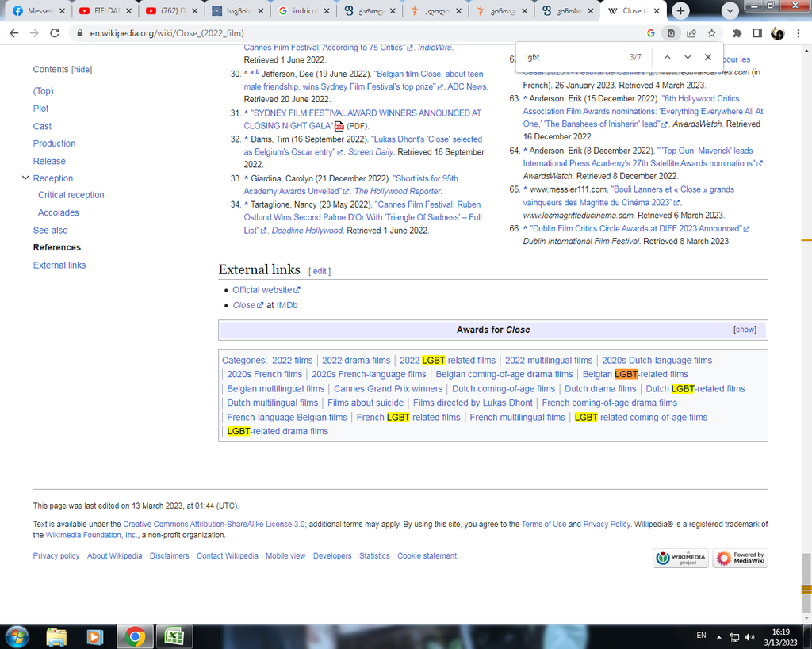Reload the Wikipedia page
812x649 pixels.
(x=55, y=33)
